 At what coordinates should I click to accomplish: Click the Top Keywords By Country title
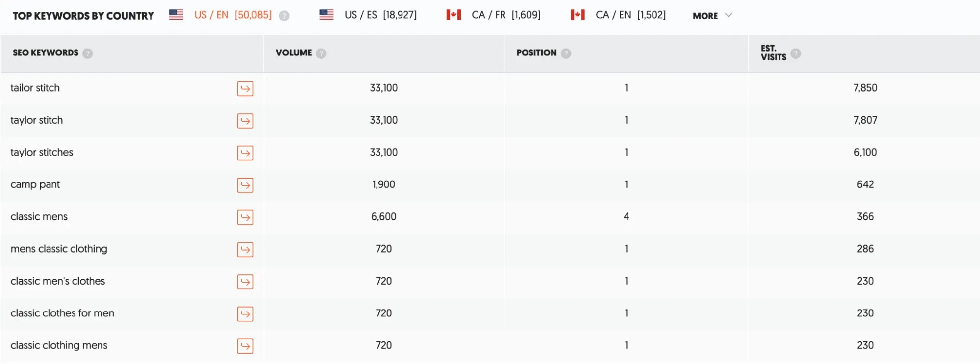click(x=83, y=16)
